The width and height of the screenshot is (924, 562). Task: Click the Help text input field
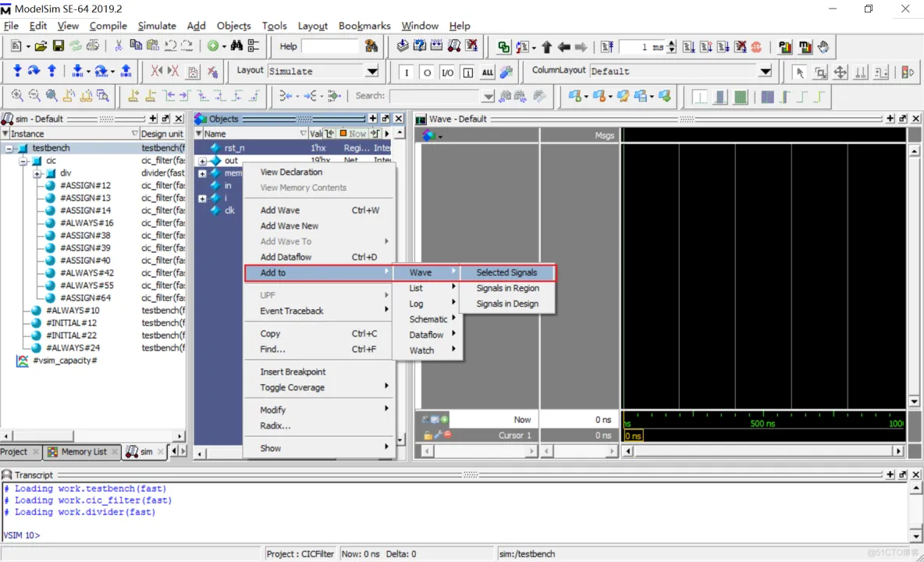pos(330,47)
